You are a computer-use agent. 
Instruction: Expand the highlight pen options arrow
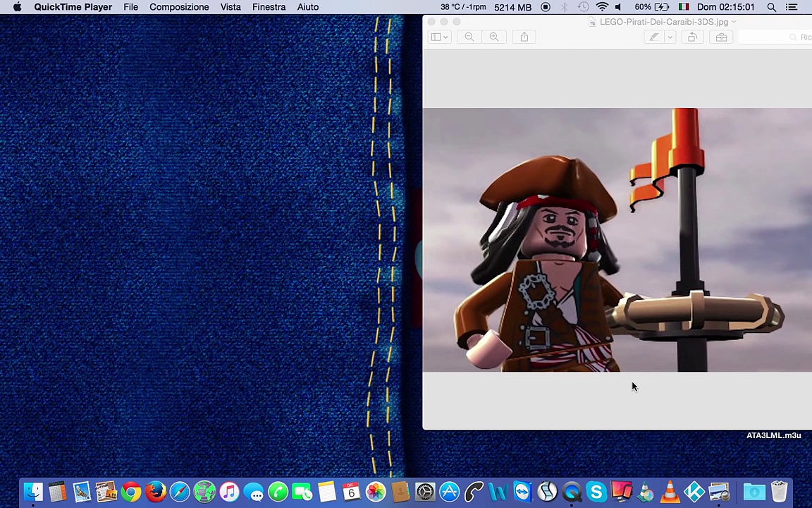pos(670,37)
